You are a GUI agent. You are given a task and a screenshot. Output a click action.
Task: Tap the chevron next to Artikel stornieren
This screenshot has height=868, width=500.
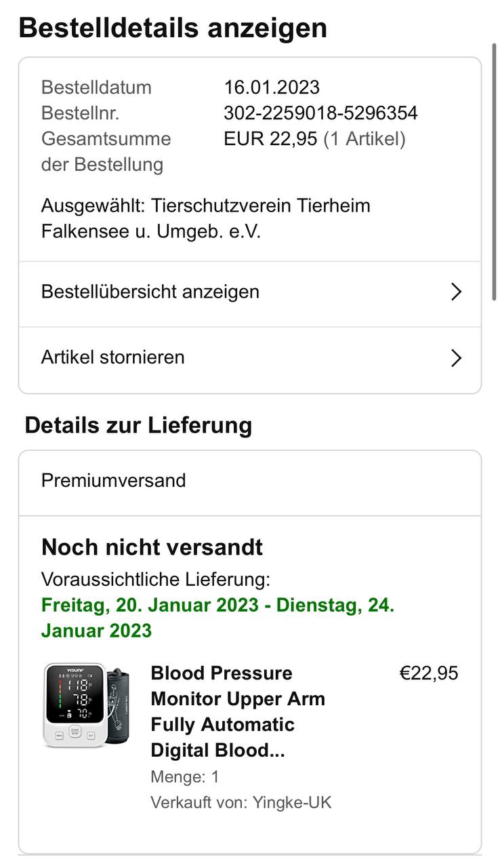[456, 358]
